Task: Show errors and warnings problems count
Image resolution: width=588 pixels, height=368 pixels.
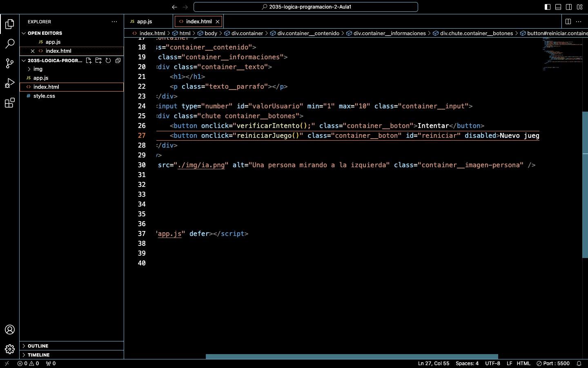Action: (28, 364)
